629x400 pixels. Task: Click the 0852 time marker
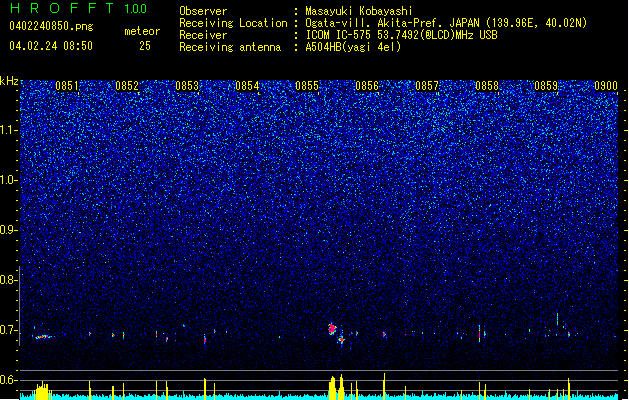(127, 86)
